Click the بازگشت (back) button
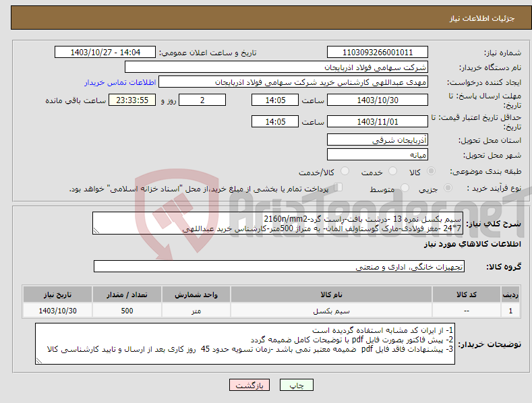This screenshot has width=532, height=403. [x=249, y=385]
